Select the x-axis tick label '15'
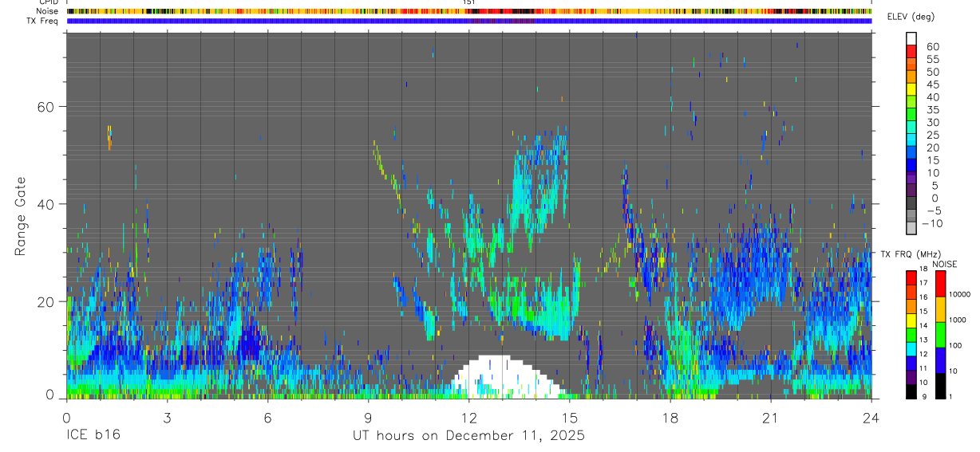 click(570, 419)
